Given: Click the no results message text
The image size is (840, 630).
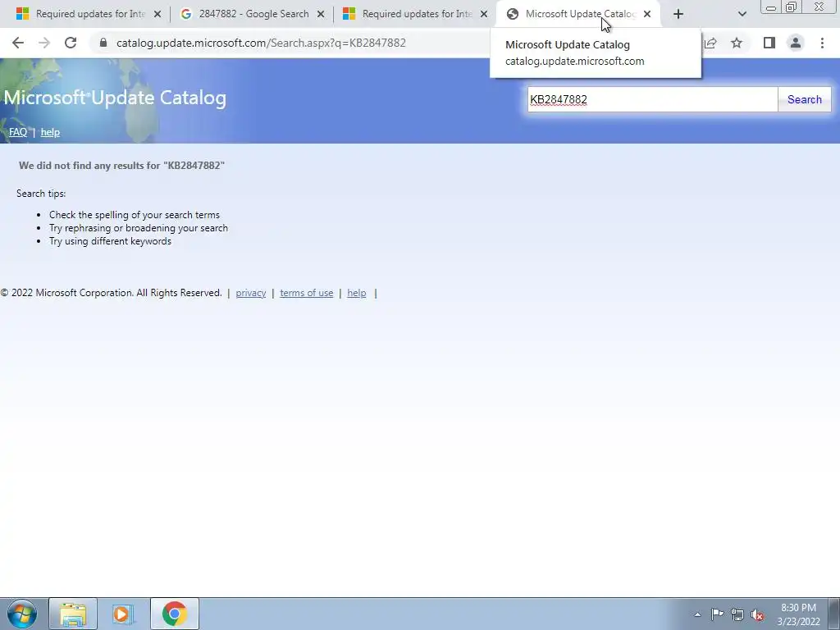Looking at the screenshot, I should tap(121, 166).
